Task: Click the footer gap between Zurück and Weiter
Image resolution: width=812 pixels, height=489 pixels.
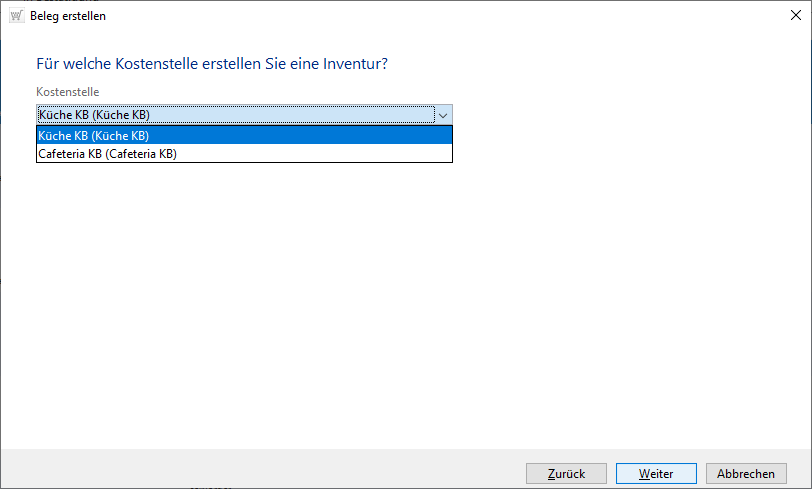Action: (610, 473)
